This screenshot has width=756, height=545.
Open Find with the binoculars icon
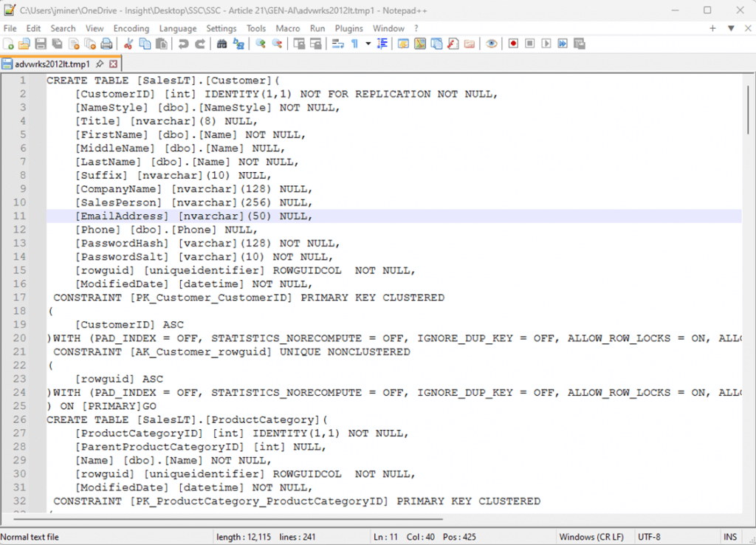pos(221,44)
